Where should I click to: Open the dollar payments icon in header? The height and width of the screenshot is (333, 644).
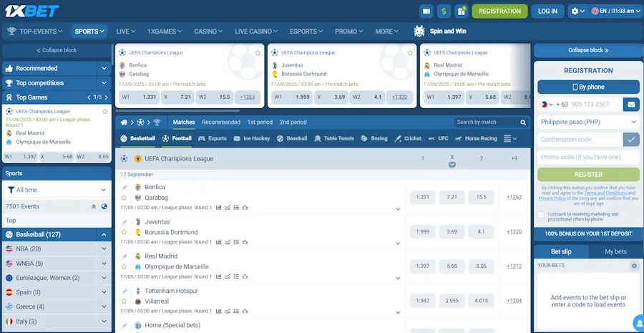[444, 11]
